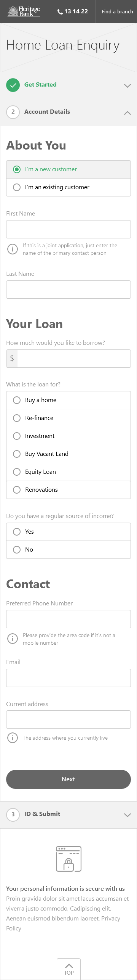Click the Heritage Bank logo
Viewport: 137px width, 980px height.
pyautogui.click(x=24, y=11)
